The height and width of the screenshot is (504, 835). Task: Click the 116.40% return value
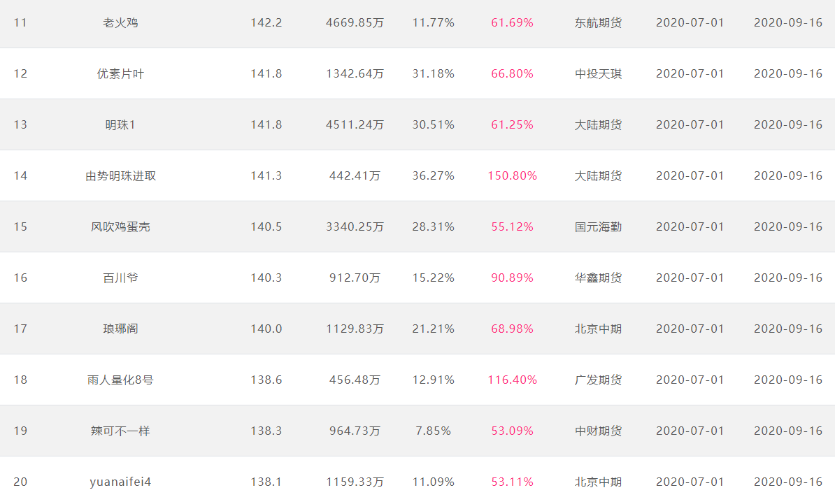pyautogui.click(x=513, y=380)
